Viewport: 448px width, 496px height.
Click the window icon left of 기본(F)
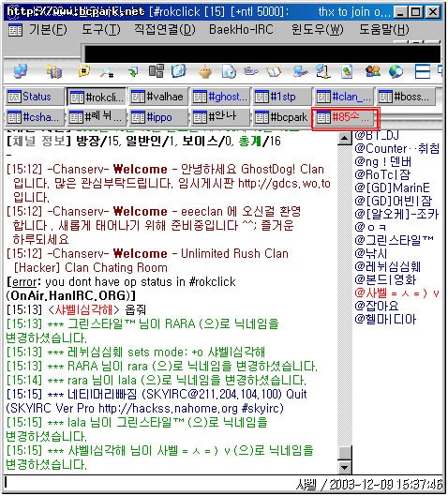15,30
